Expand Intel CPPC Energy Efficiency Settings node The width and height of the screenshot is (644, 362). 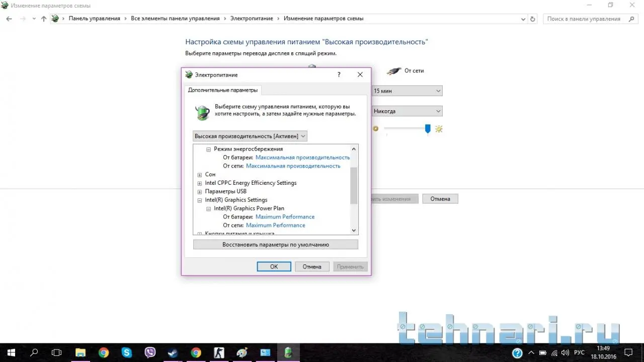tap(200, 183)
